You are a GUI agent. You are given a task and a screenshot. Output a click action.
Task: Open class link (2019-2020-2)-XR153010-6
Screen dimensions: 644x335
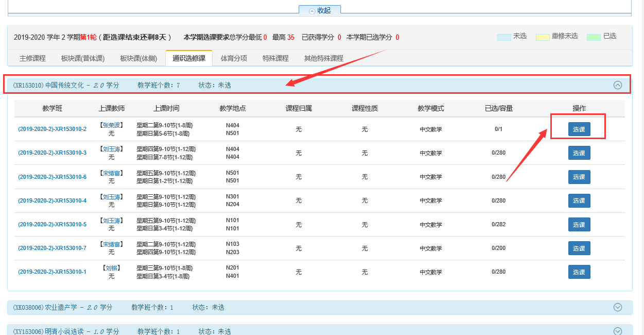point(52,177)
